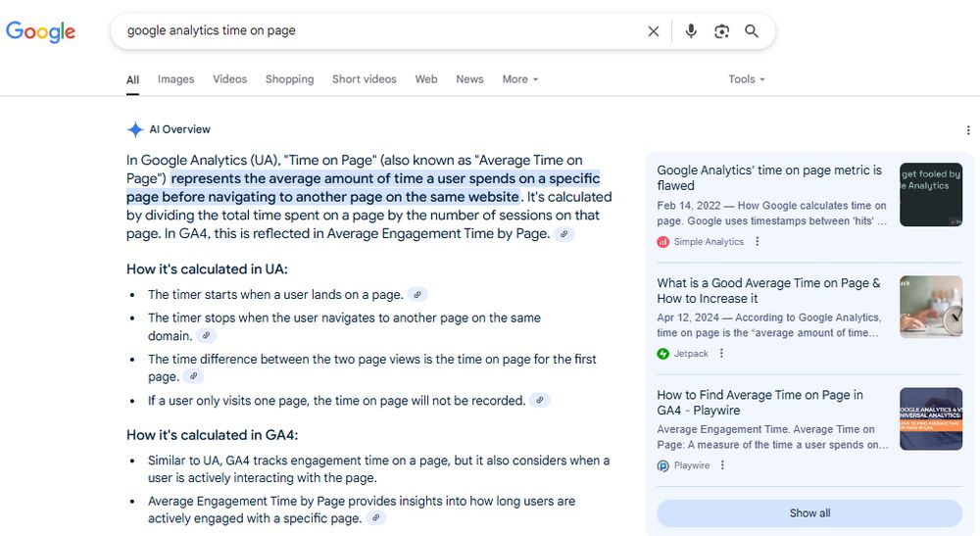Open source link icon after 'engaged with a specific page.'
The image size is (980, 536).
click(375, 518)
